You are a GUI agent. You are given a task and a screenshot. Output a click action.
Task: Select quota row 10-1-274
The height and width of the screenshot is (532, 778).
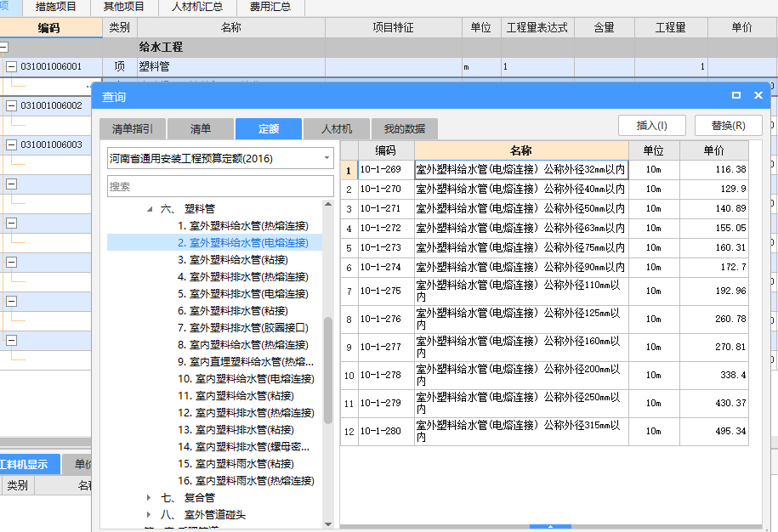click(x=544, y=267)
